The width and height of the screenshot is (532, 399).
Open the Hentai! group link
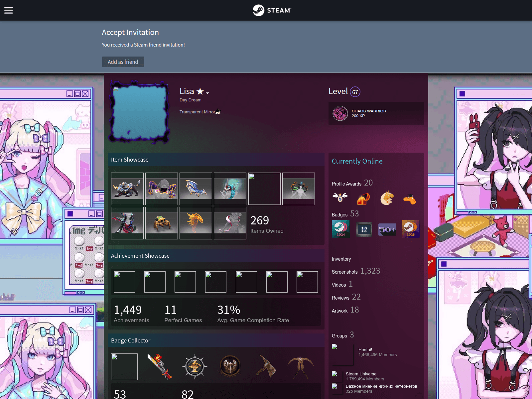(x=365, y=349)
